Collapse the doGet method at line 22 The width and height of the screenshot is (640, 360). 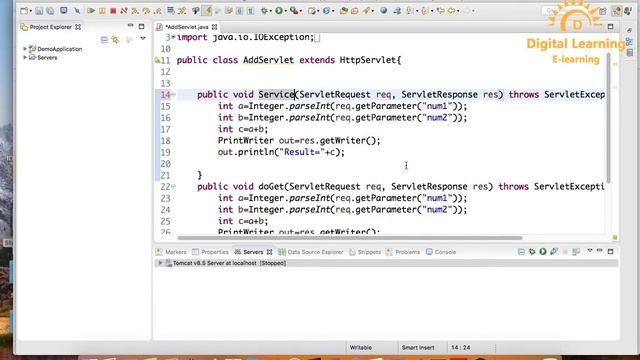point(174,187)
